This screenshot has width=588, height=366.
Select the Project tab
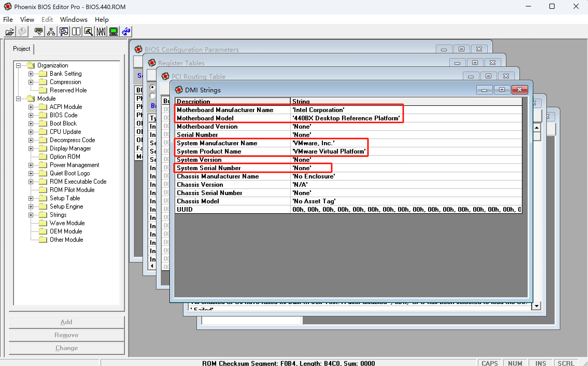(22, 49)
